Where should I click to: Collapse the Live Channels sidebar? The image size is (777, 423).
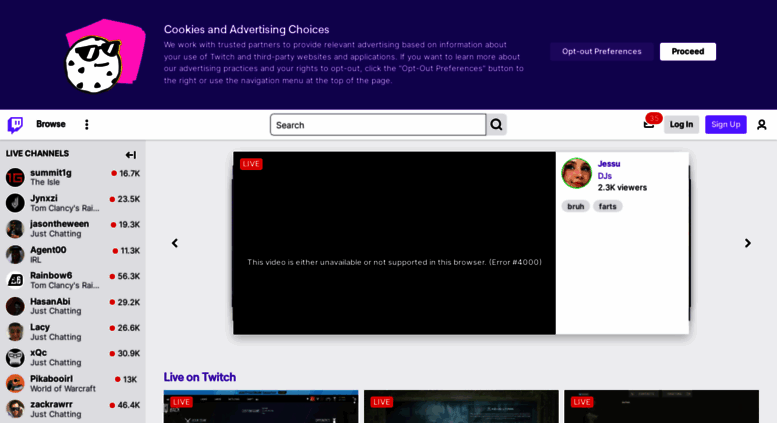click(131, 155)
